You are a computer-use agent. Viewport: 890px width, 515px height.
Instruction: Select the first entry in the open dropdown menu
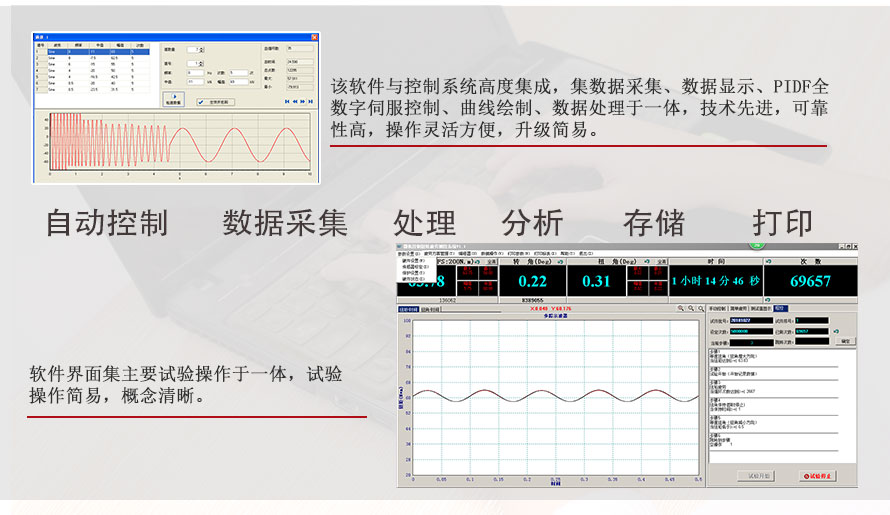(x=412, y=261)
